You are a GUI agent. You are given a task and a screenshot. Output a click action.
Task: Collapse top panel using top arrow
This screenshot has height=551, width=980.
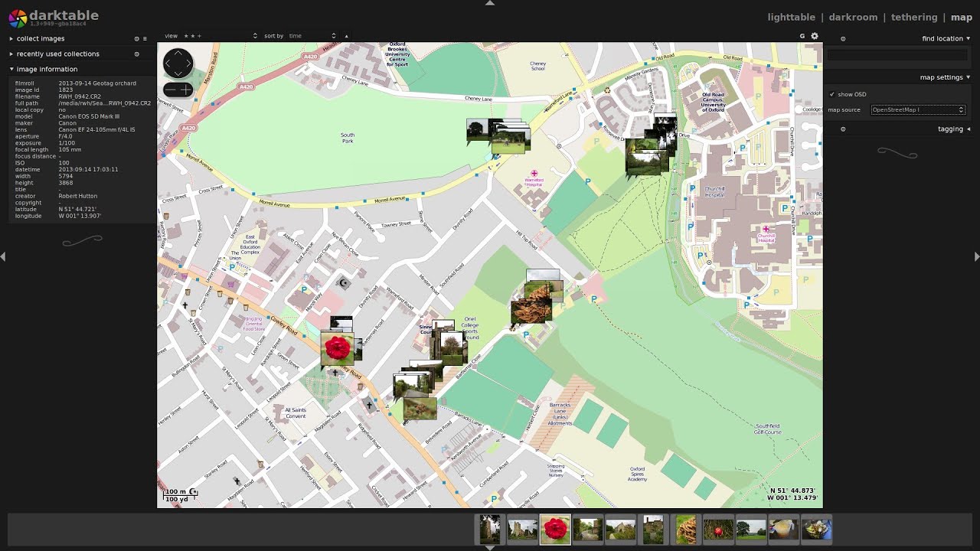click(x=490, y=3)
